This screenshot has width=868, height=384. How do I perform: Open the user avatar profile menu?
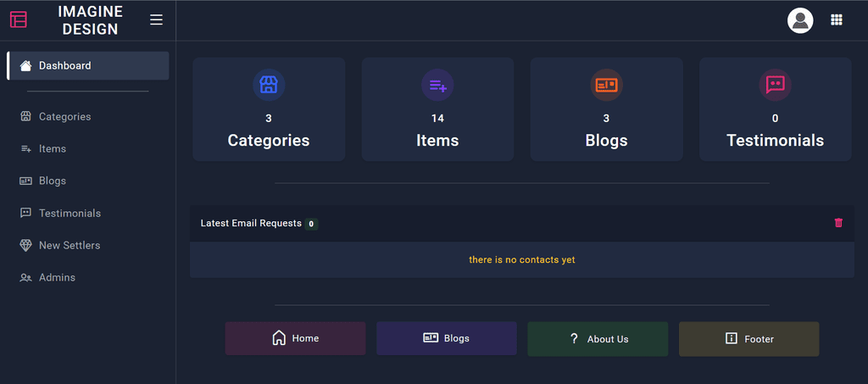(800, 20)
